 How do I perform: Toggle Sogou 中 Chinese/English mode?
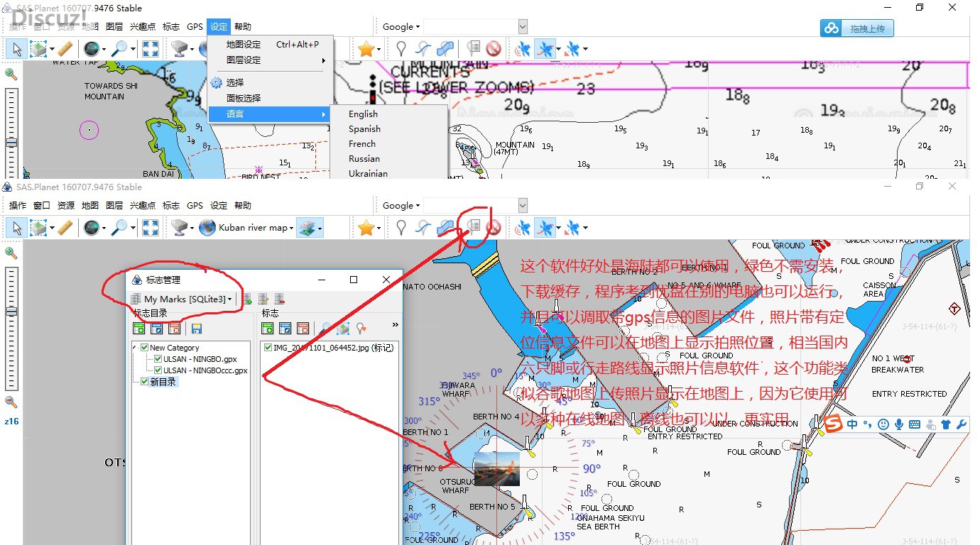click(x=852, y=424)
